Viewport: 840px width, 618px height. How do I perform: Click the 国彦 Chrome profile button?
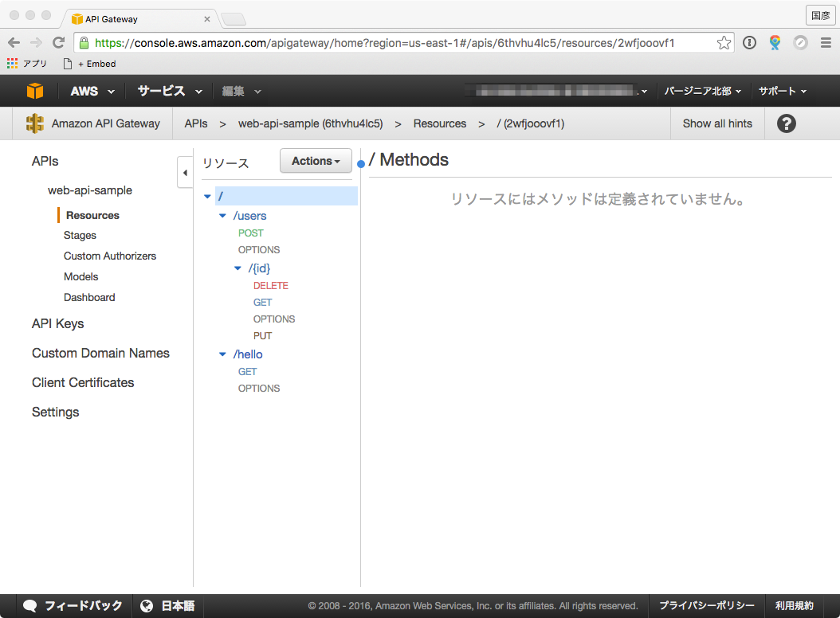click(820, 15)
